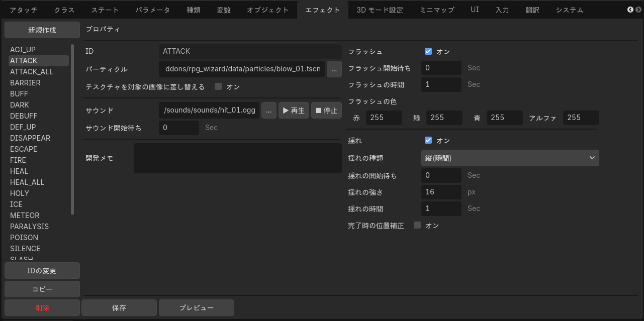Open the 入力 tab
Image resolution: width=644 pixels, height=321 pixels.
(502, 10)
